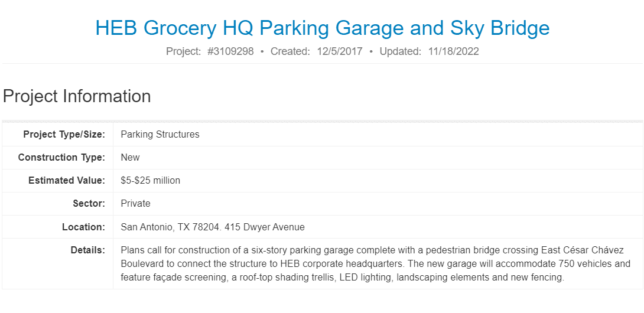Click the created date 12/5/2017
The image size is (644, 313).
[x=339, y=51]
